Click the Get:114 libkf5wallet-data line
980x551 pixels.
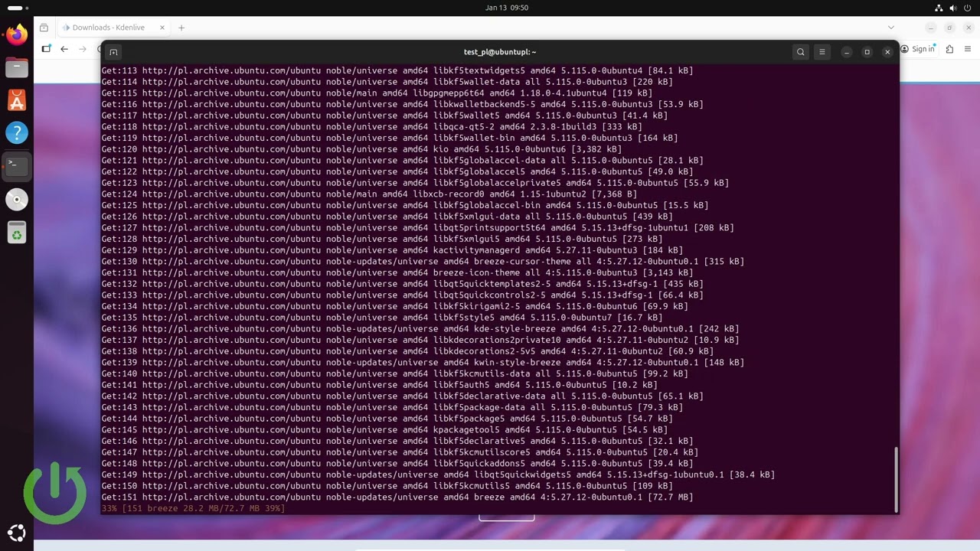tap(387, 82)
